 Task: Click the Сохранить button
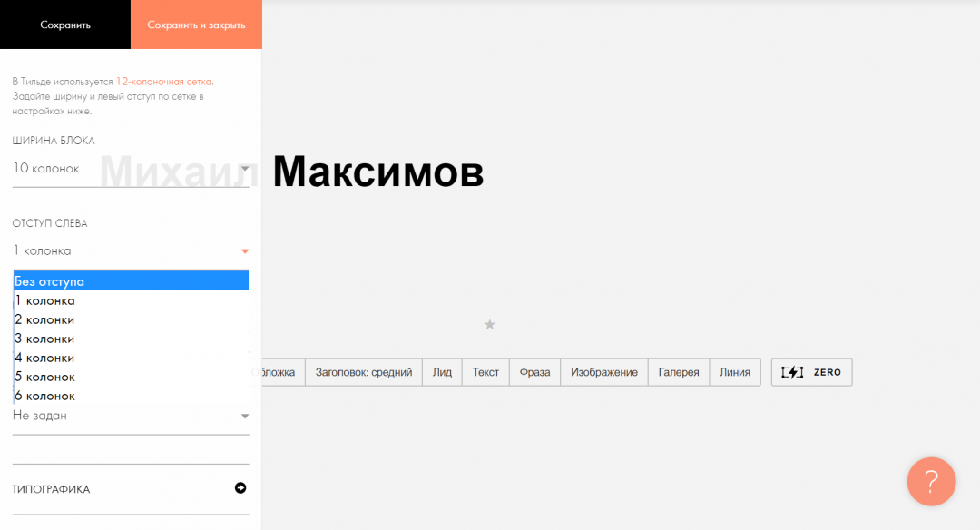[x=65, y=25]
